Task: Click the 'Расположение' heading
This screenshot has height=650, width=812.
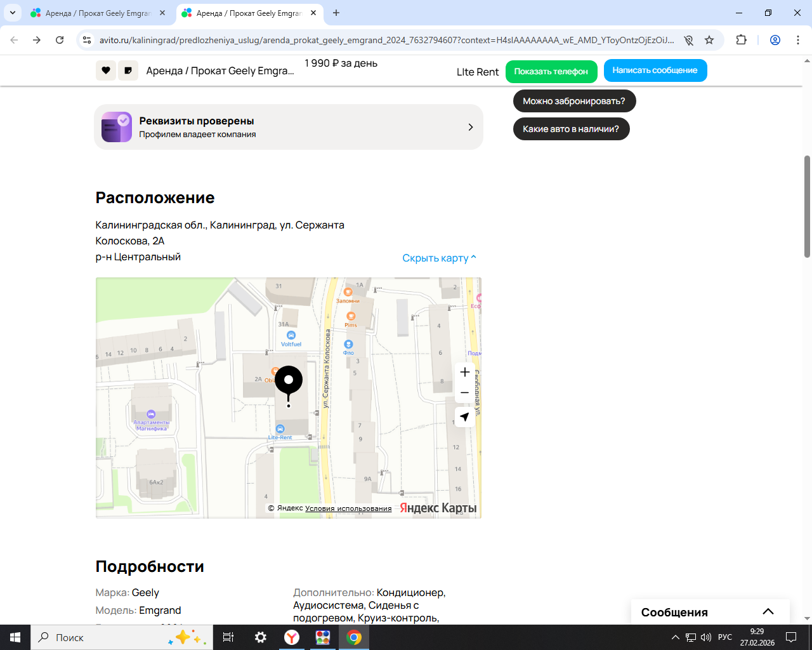Action: click(x=155, y=198)
